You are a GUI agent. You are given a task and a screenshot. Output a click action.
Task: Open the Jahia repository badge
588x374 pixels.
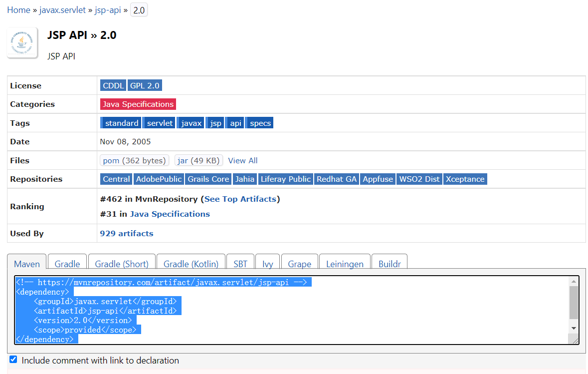point(244,179)
